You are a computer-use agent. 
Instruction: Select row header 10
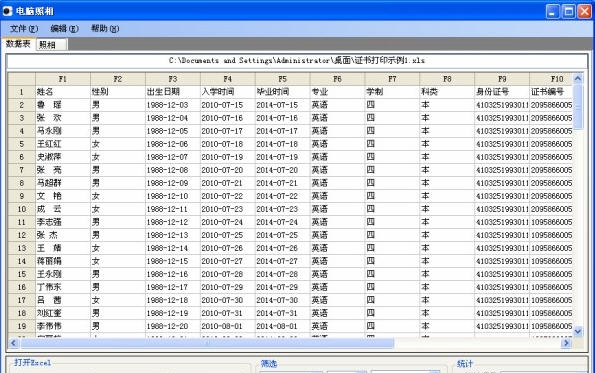tap(22, 209)
